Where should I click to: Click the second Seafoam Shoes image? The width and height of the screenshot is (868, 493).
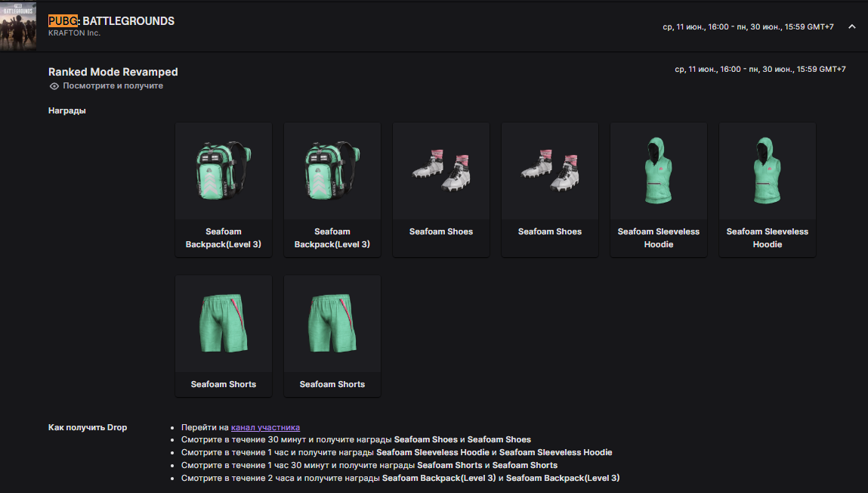550,171
